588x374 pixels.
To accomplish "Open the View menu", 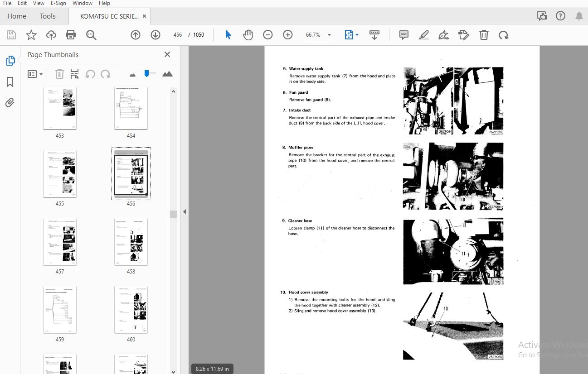I will [x=39, y=3].
